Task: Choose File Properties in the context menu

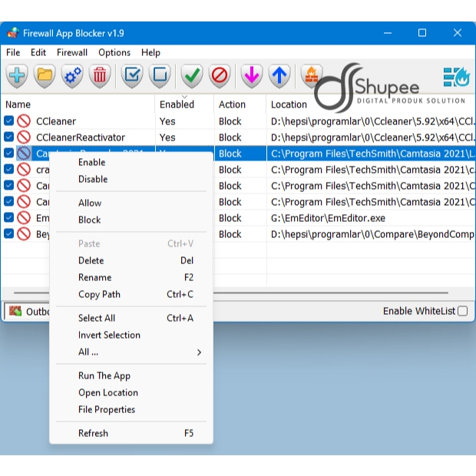Action: (x=131, y=409)
